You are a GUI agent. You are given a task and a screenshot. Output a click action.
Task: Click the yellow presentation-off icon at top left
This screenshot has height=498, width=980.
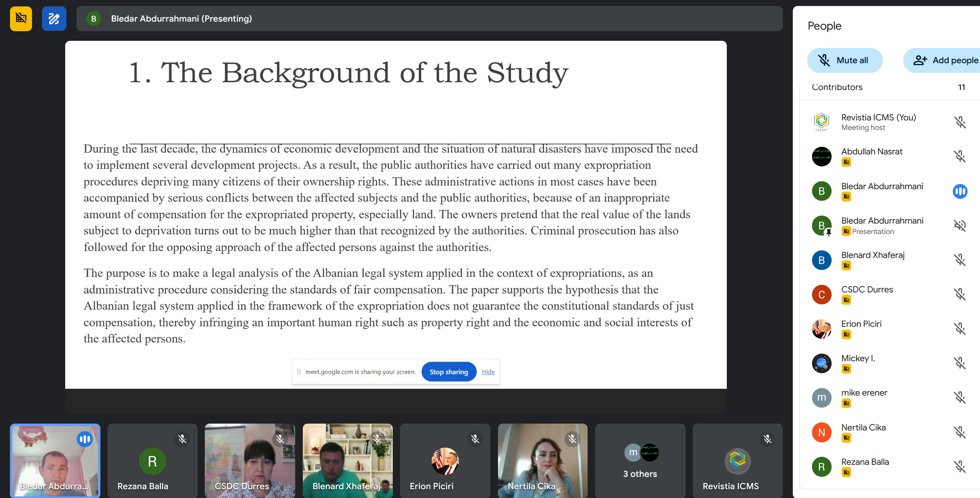tap(21, 18)
